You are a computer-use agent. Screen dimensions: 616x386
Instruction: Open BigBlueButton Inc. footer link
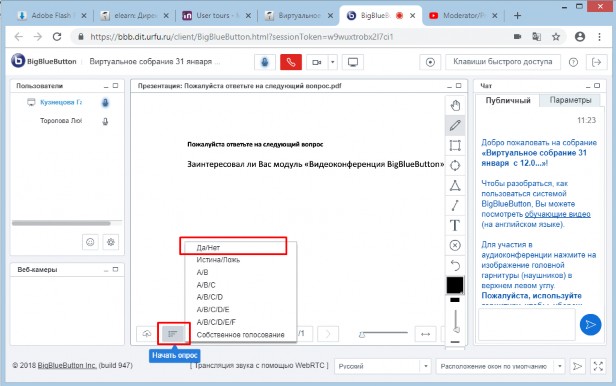tap(67, 365)
